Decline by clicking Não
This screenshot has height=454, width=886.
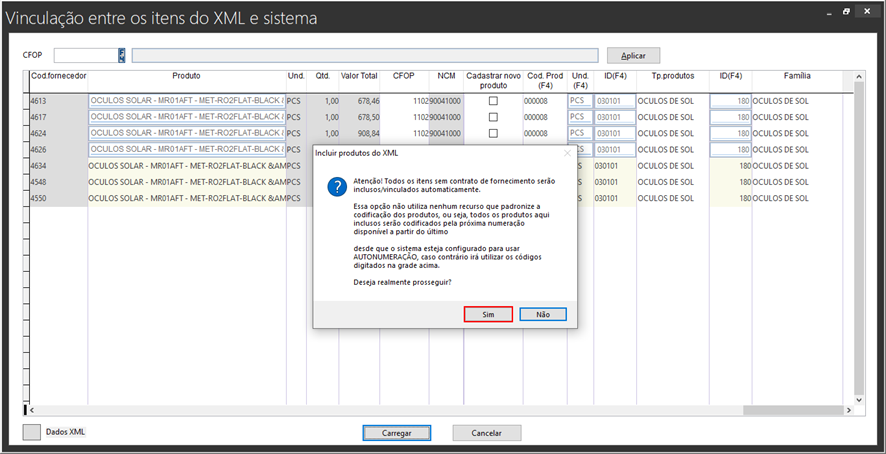tap(543, 314)
